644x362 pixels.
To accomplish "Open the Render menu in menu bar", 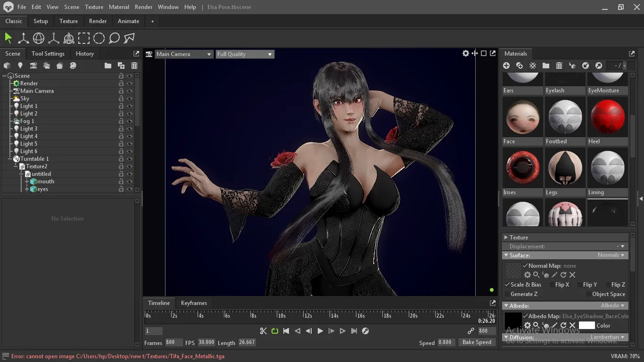I will click(143, 7).
